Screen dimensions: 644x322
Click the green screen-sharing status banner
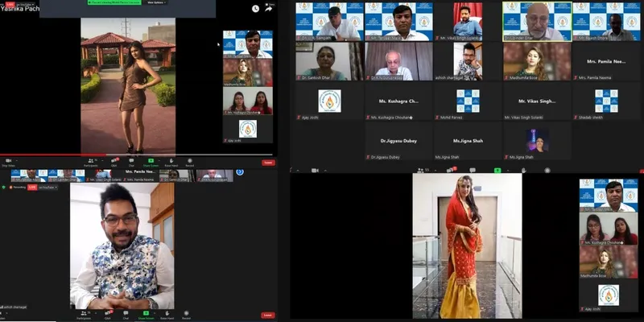114,2
